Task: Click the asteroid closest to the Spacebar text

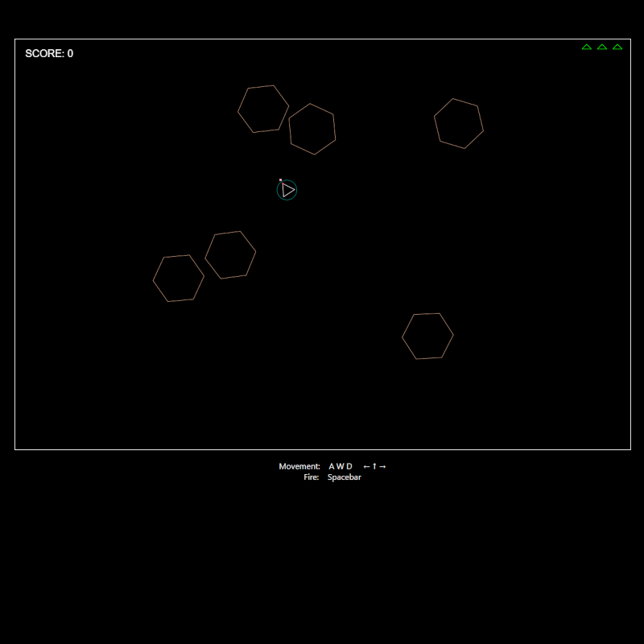Action: pos(427,336)
